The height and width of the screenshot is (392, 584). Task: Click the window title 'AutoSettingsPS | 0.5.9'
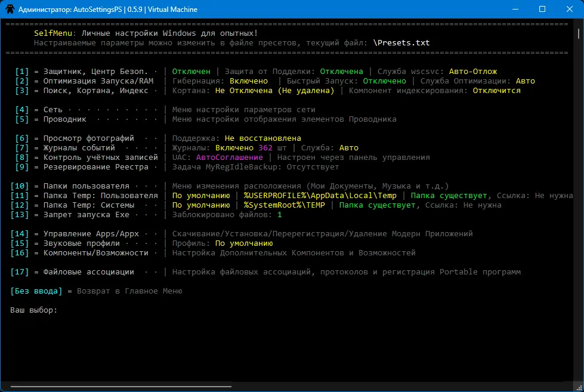coord(107,10)
